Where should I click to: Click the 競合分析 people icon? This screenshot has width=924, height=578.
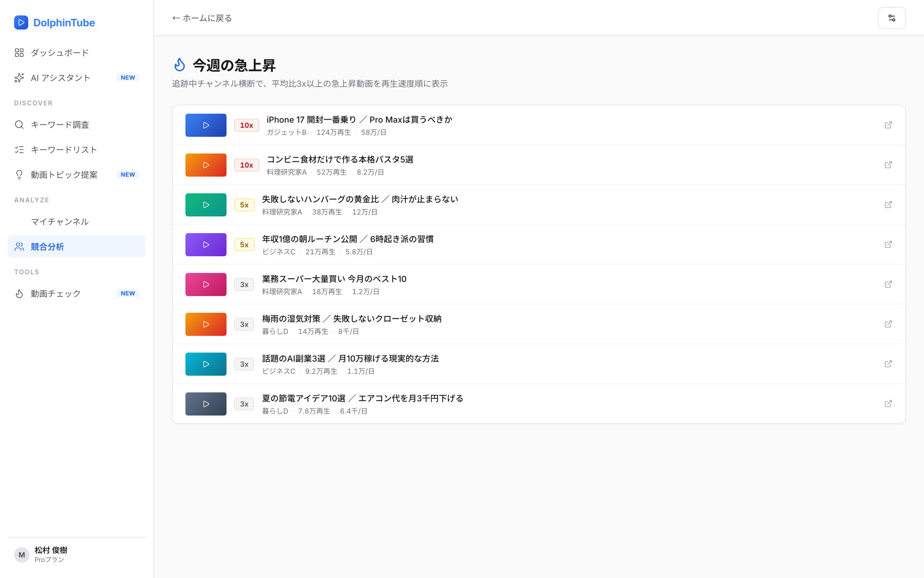pyautogui.click(x=19, y=247)
